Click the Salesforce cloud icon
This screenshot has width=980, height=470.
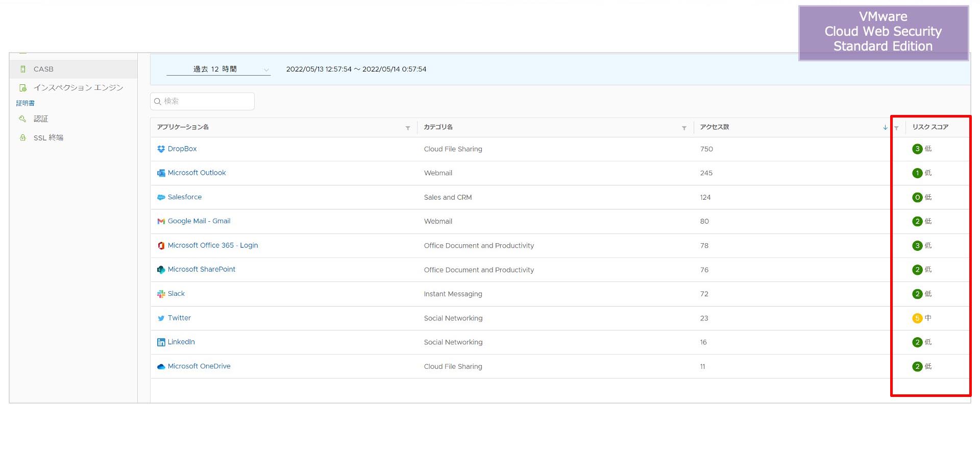pos(161,197)
